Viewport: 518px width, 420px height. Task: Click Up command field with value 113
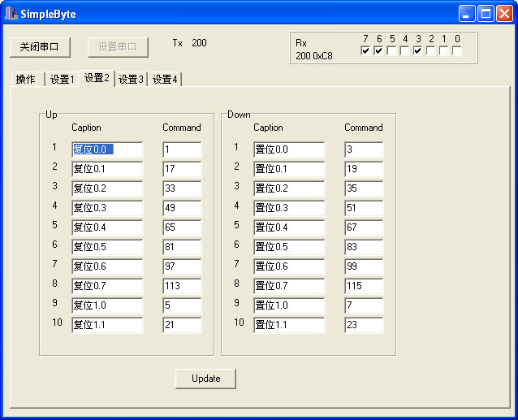[182, 286]
